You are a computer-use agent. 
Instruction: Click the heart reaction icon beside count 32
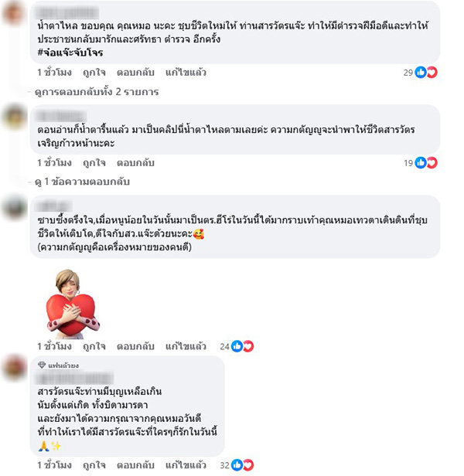pyautogui.click(x=248, y=464)
